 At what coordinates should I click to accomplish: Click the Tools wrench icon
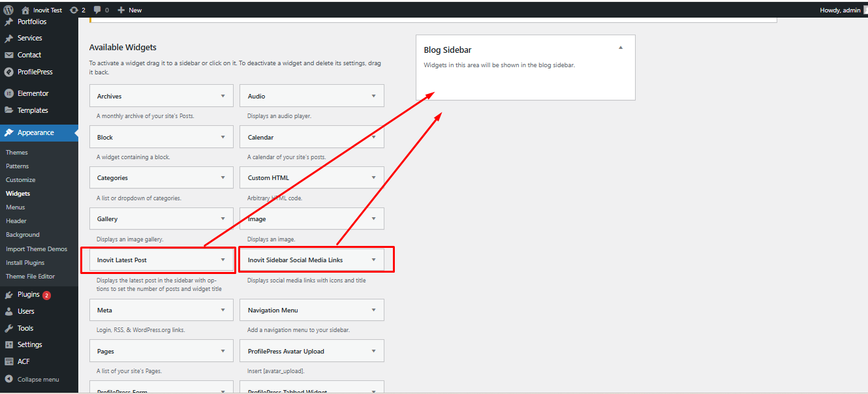click(9, 328)
